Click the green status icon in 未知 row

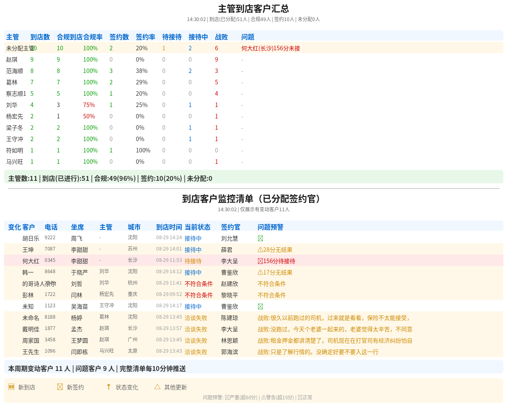(260, 306)
